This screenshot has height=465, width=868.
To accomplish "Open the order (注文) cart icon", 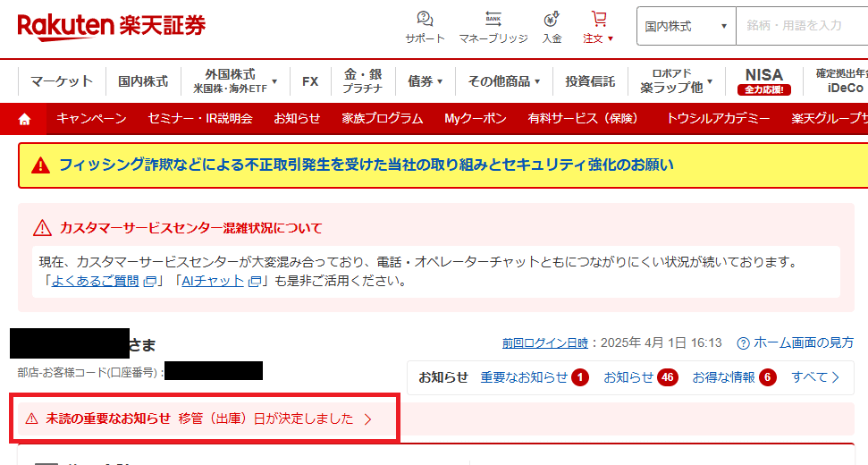I will coord(598,20).
